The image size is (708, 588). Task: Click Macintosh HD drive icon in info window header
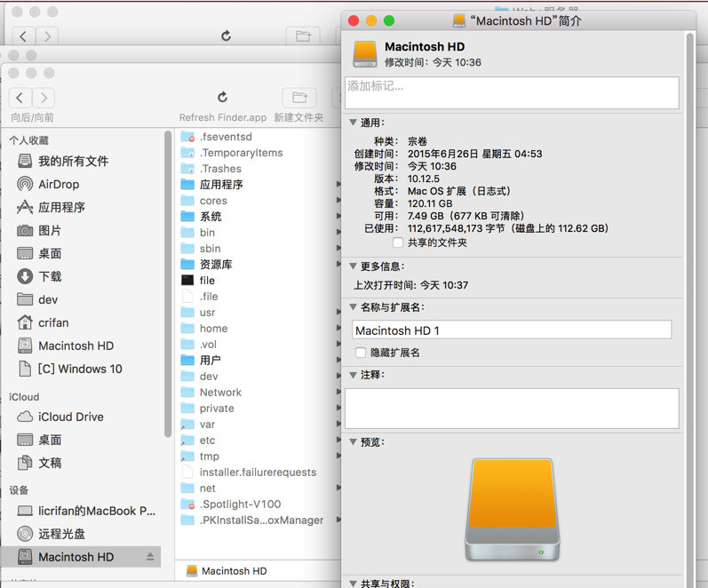(x=365, y=54)
